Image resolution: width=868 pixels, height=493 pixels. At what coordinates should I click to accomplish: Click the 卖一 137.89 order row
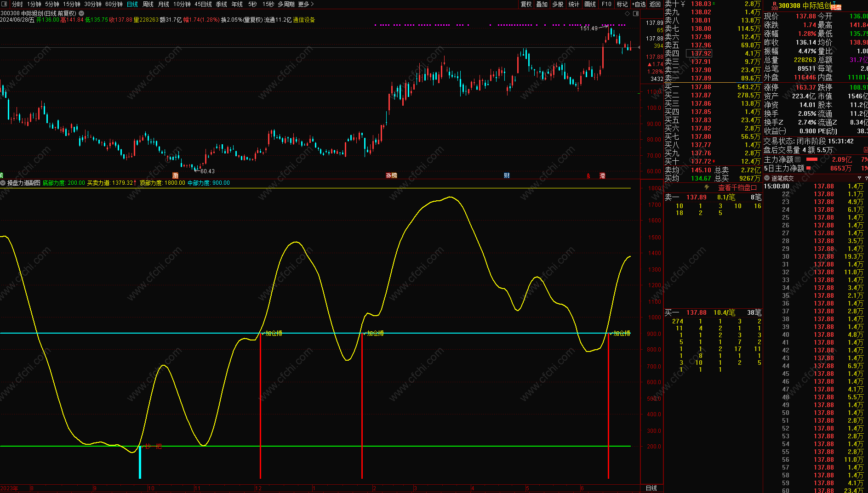click(x=713, y=197)
